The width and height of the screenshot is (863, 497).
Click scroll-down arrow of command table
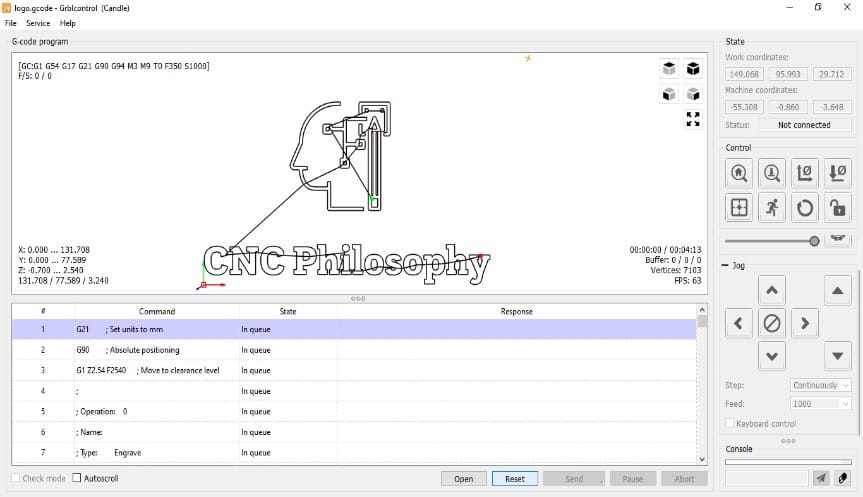point(702,459)
